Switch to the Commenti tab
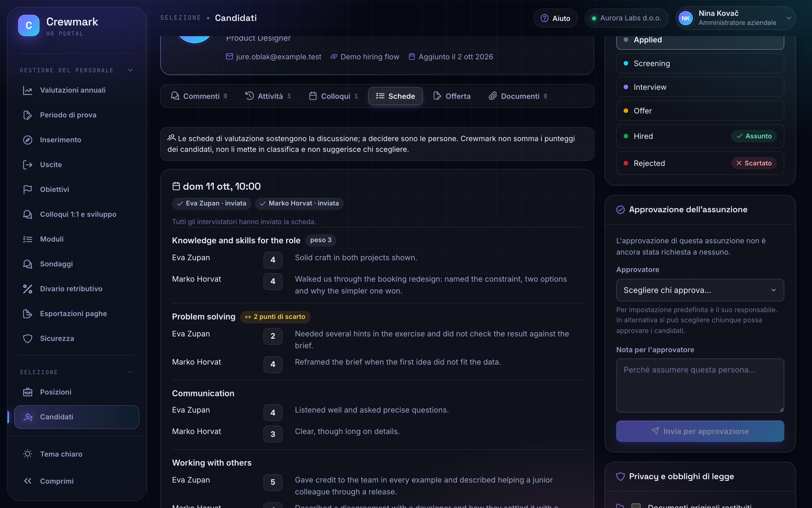812x508 pixels. click(x=199, y=96)
